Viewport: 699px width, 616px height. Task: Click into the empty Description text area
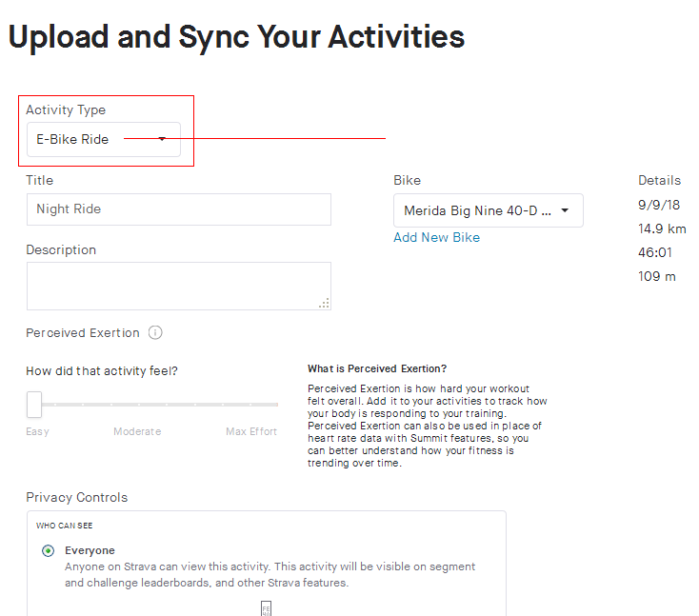point(179,287)
